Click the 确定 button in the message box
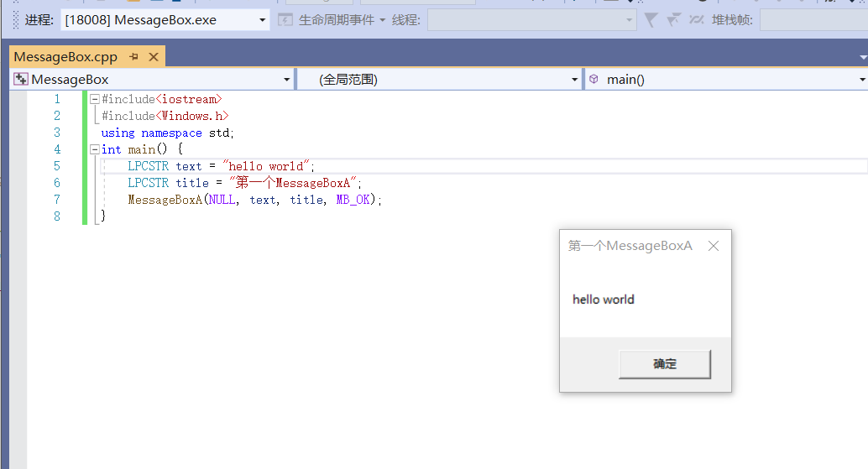The height and width of the screenshot is (469, 868). point(664,364)
